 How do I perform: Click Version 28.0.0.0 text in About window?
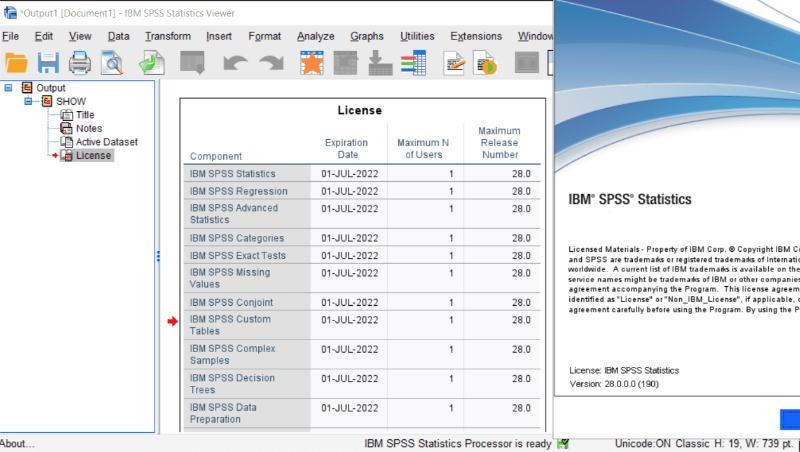(x=614, y=384)
